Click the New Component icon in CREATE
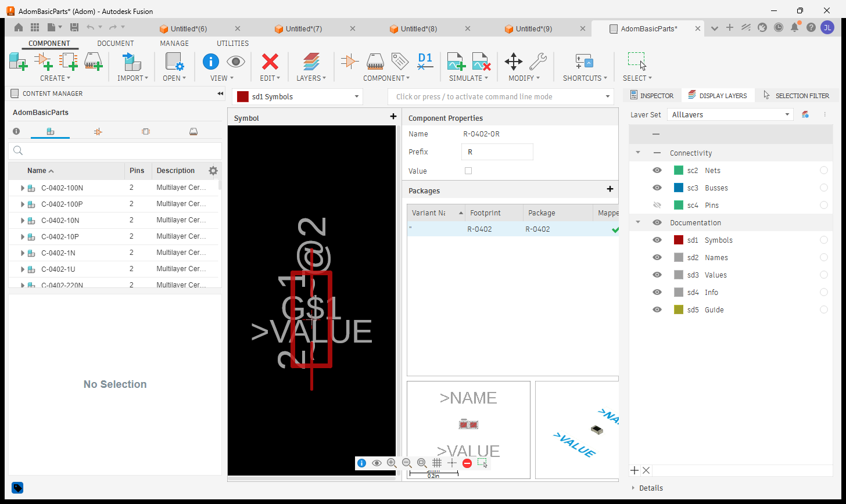846x504 pixels. tap(19, 61)
